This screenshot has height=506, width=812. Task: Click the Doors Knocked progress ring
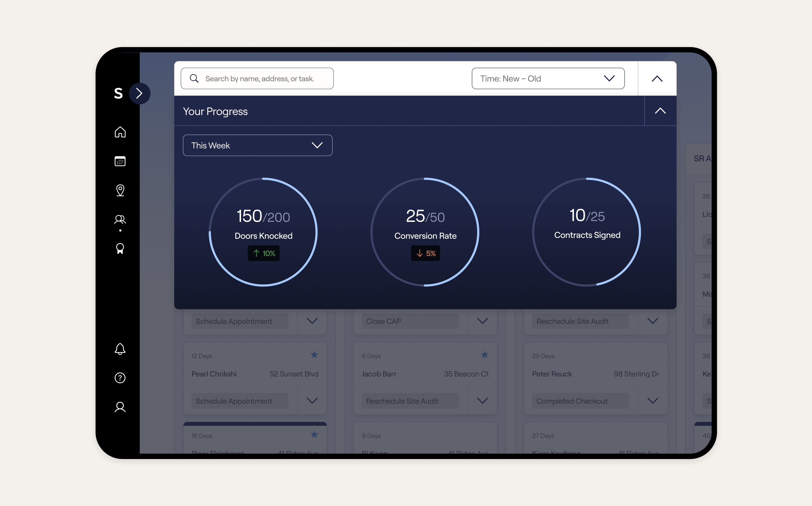pos(263,232)
